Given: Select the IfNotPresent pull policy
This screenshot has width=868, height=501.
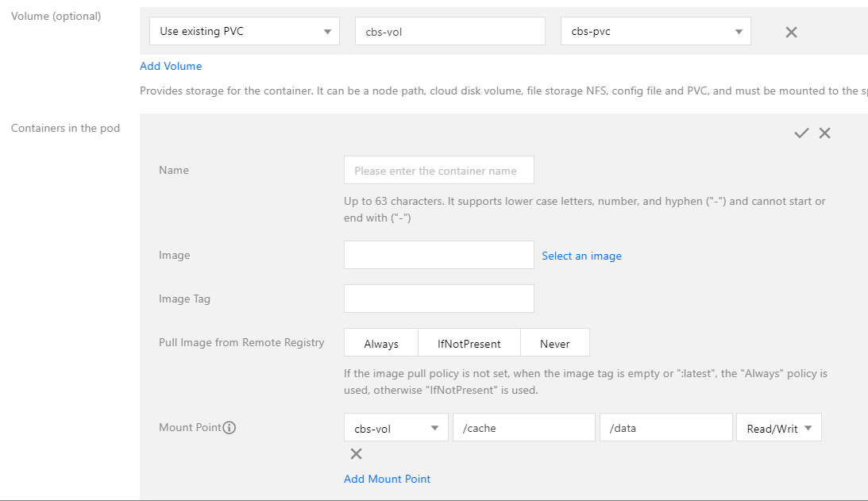Looking at the screenshot, I should point(469,344).
